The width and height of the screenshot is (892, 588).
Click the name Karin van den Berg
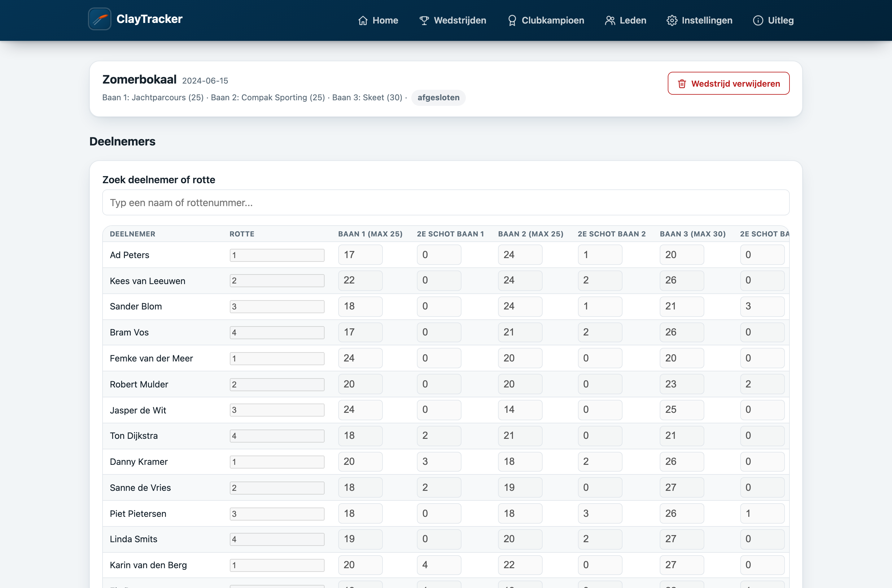click(148, 565)
